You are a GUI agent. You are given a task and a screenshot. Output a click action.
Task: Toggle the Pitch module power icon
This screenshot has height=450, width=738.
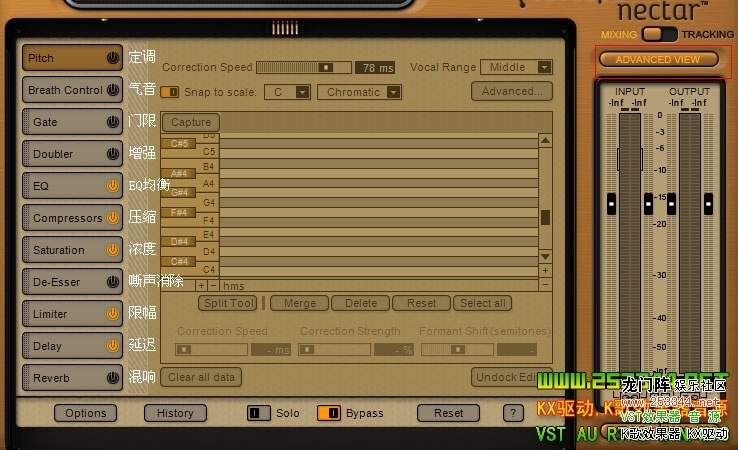click(112, 58)
